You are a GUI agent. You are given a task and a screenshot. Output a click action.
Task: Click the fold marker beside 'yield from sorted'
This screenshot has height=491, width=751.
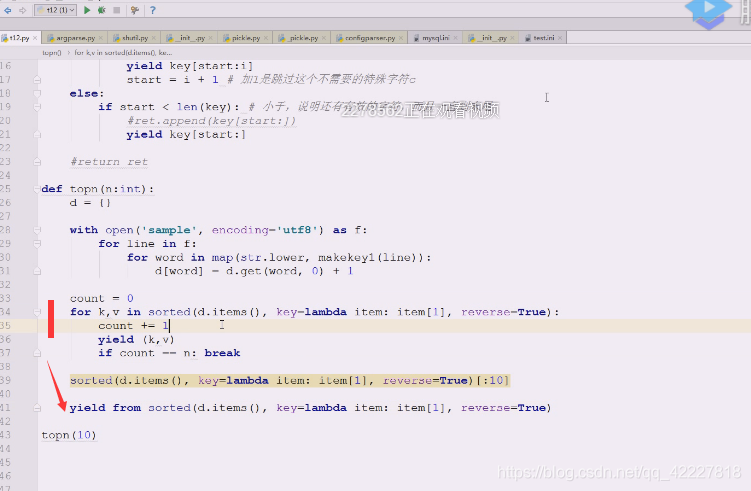[x=37, y=408]
